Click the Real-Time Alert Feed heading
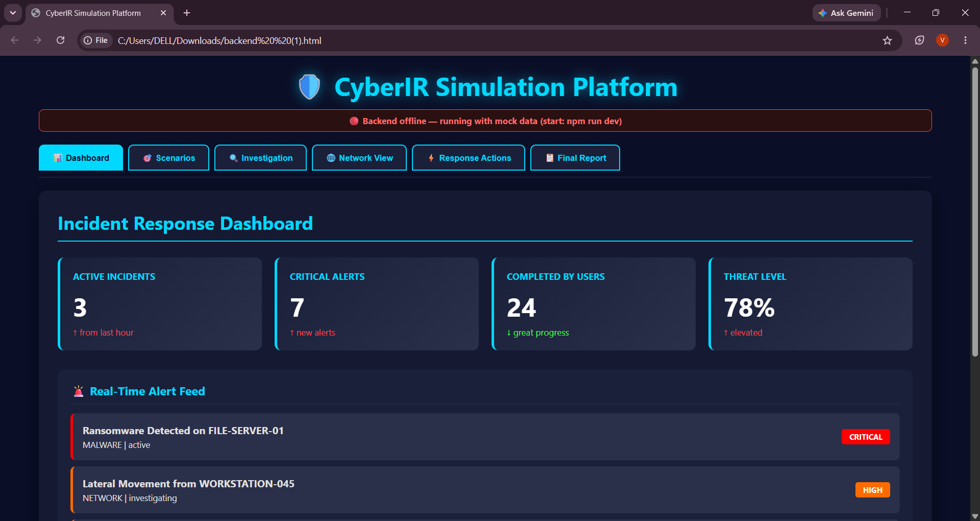The image size is (980, 521). [148, 391]
